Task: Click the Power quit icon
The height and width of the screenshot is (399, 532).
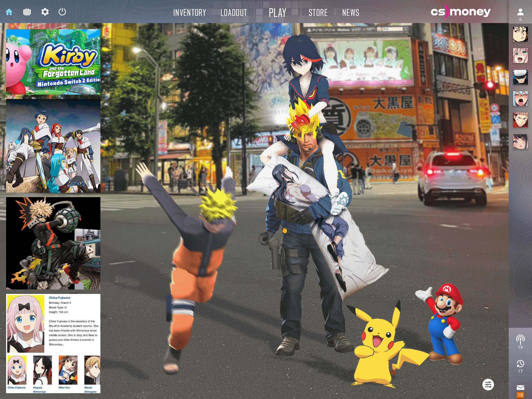Action: click(x=62, y=12)
